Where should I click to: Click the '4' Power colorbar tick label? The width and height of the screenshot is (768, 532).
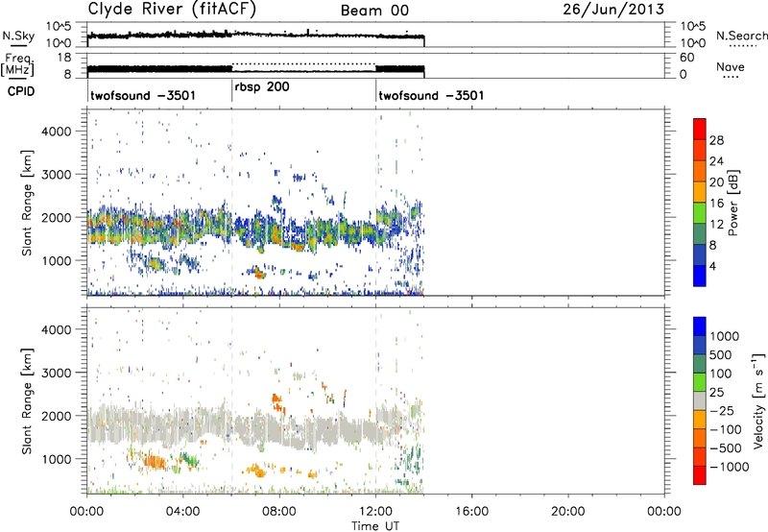(x=713, y=266)
